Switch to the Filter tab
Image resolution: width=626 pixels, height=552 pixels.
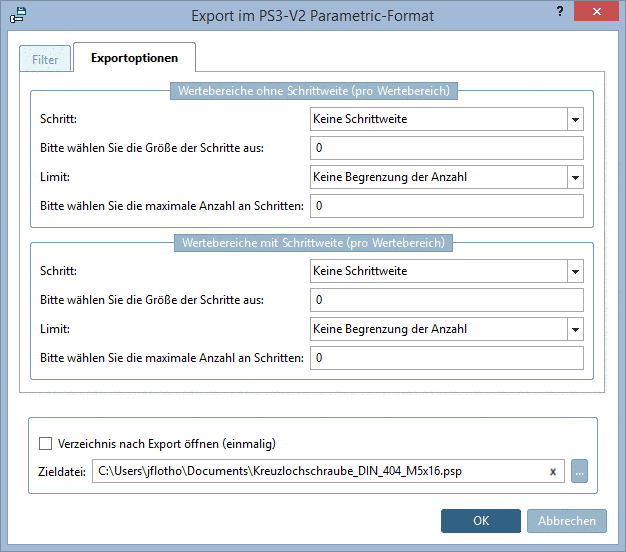pos(45,60)
